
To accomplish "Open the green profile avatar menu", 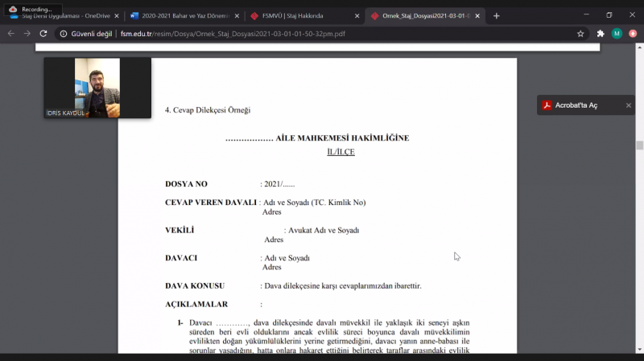I will click(617, 34).
